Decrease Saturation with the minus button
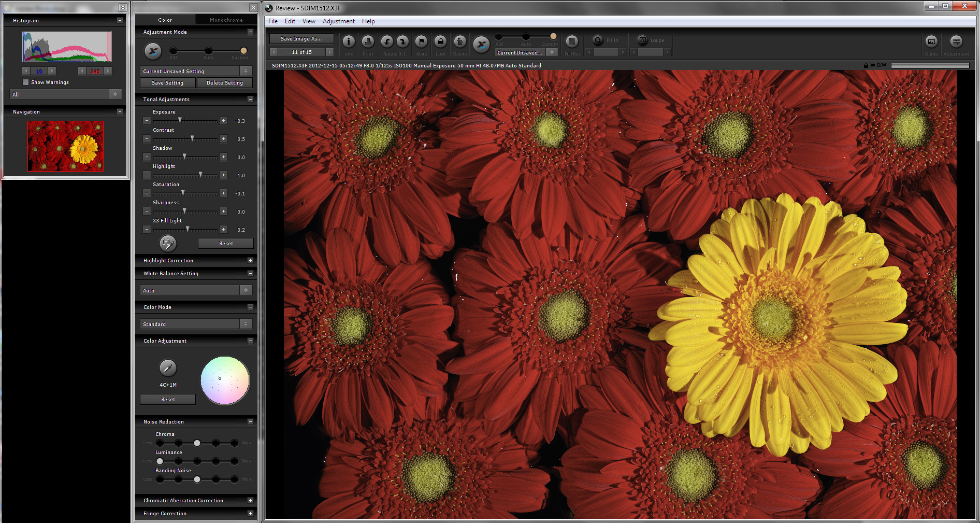The width and height of the screenshot is (980, 523). point(147,193)
